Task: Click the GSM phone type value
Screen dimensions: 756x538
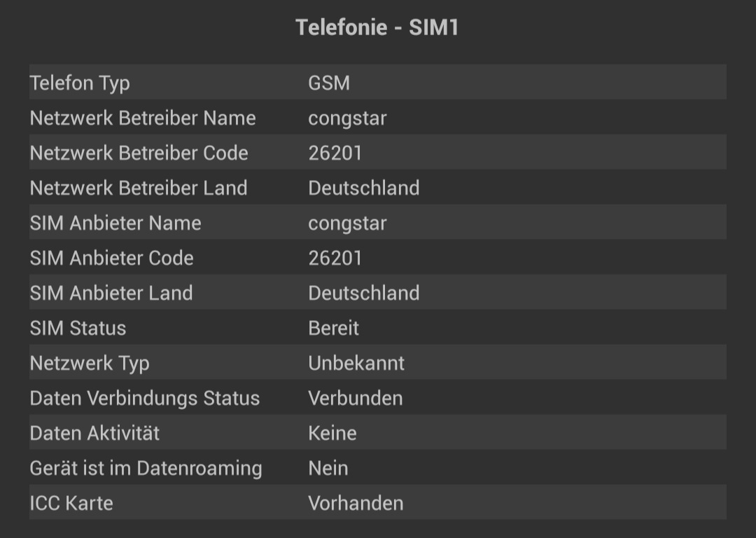Action: (x=329, y=83)
